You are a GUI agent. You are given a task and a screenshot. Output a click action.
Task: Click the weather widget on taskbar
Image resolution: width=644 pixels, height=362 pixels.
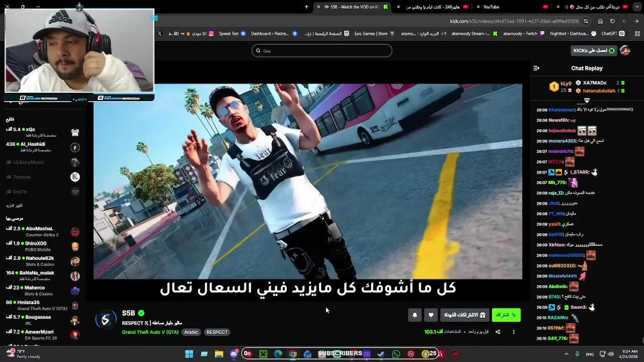click(22, 354)
